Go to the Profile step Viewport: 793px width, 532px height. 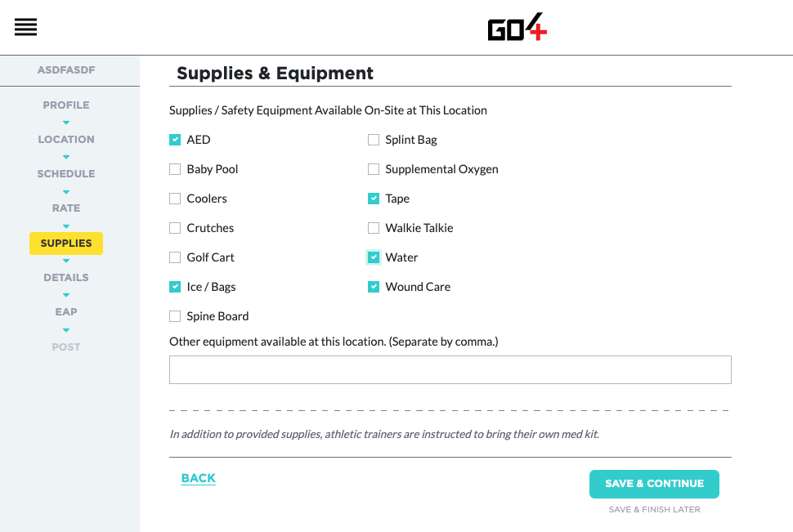(x=66, y=105)
